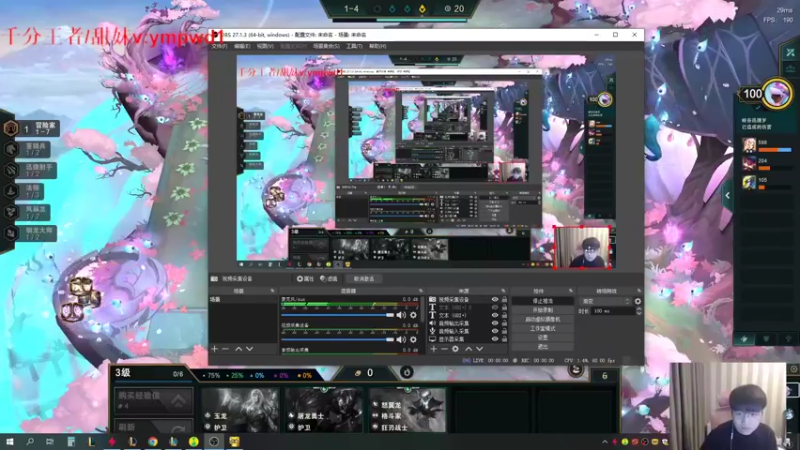This screenshot has height=450, width=800.
Task: Increase transition duration with stepper arrows
Action: pyautogui.click(x=638, y=311)
